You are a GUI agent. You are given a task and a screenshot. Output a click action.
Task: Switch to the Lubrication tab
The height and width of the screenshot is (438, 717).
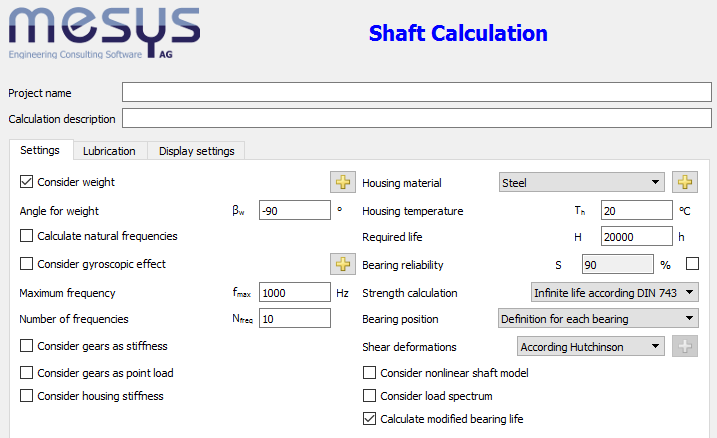tap(109, 151)
